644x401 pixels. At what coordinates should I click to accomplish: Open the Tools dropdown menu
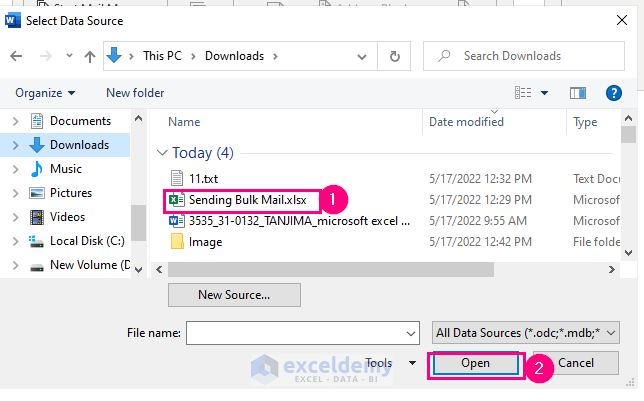point(388,363)
